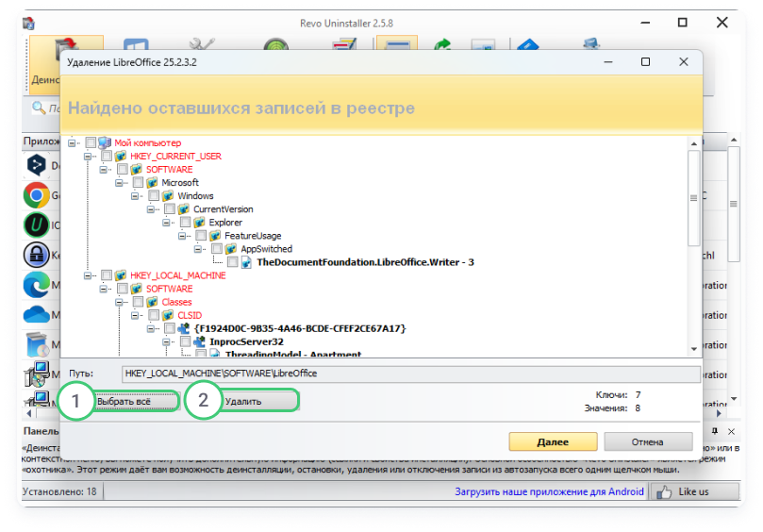Collapse the Explorer registry branch
763x532 pixels.
[x=166, y=223]
